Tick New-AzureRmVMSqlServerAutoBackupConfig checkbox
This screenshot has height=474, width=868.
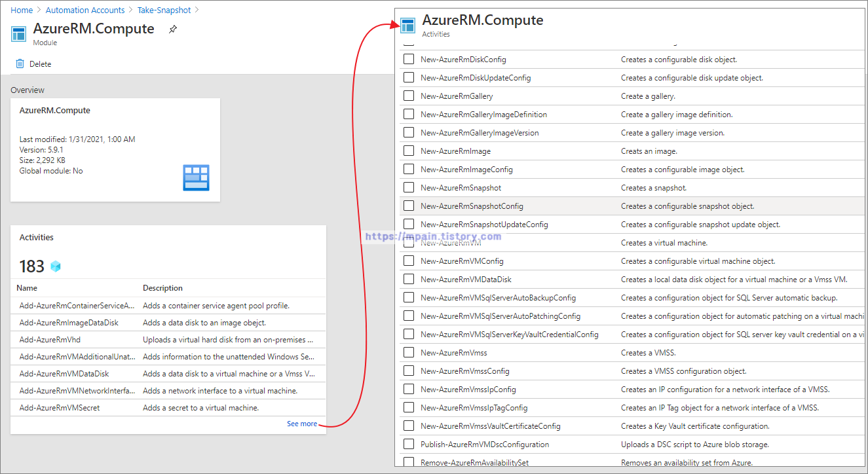pyautogui.click(x=409, y=297)
